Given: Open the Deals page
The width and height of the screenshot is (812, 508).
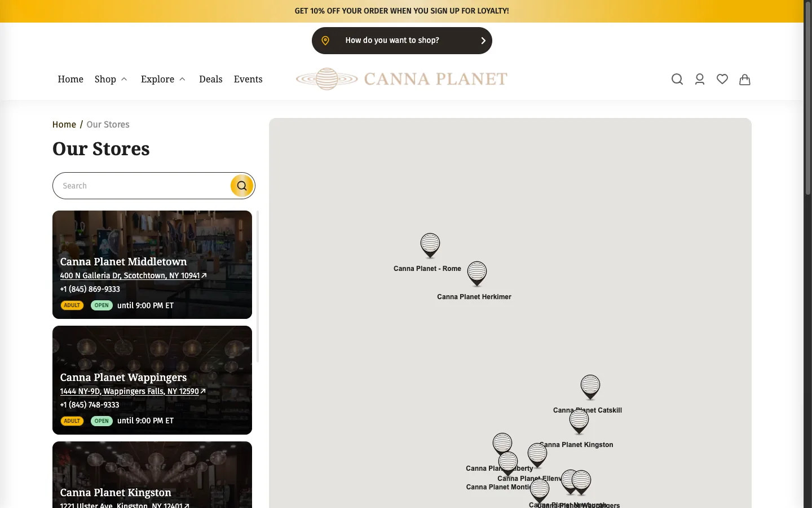Looking at the screenshot, I should pyautogui.click(x=211, y=80).
